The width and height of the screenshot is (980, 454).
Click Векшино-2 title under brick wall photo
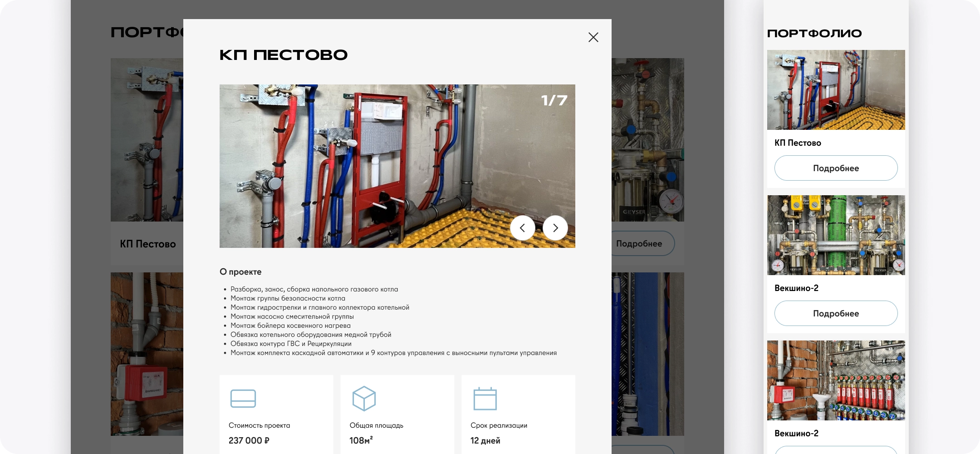796,434
